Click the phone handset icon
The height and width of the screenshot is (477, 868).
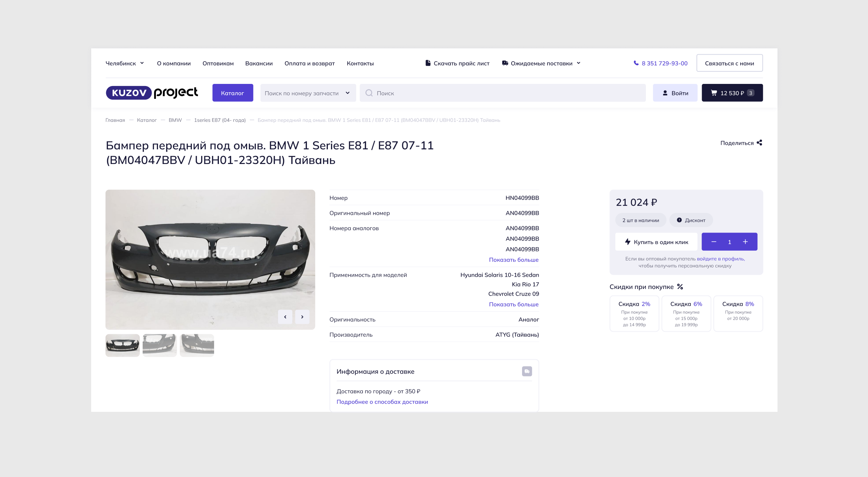[636, 63]
